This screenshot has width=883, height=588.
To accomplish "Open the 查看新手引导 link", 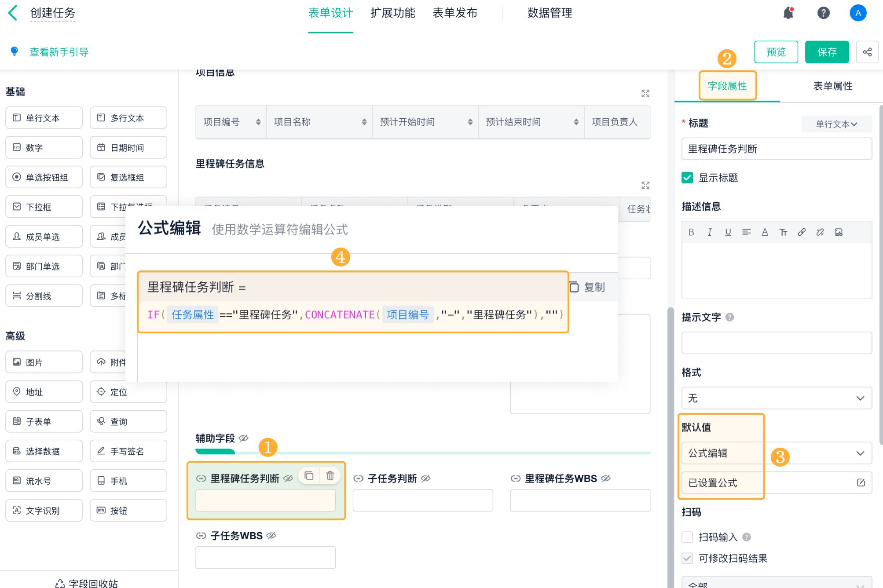I will (59, 52).
